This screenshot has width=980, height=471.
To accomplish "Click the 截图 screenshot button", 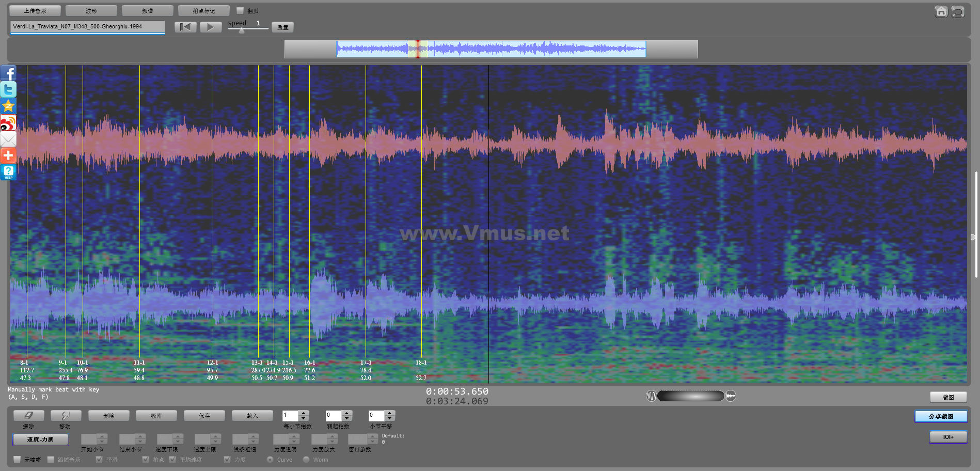I will click(949, 397).
